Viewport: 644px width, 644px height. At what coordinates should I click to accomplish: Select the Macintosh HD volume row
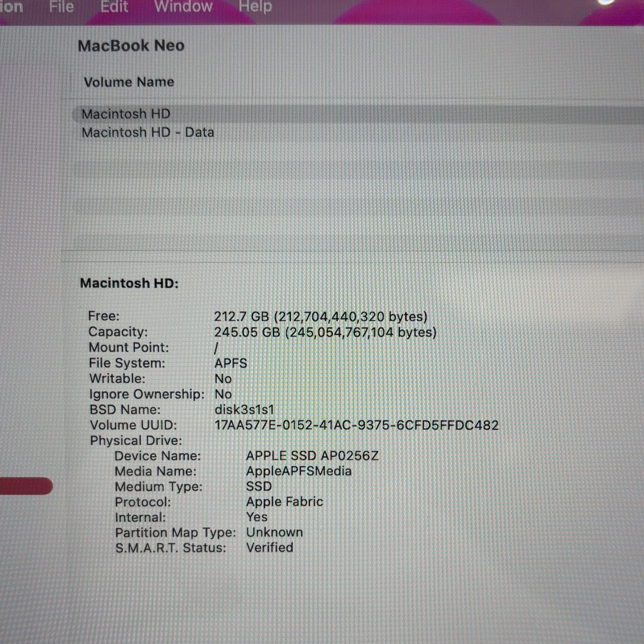pos(358,114)
